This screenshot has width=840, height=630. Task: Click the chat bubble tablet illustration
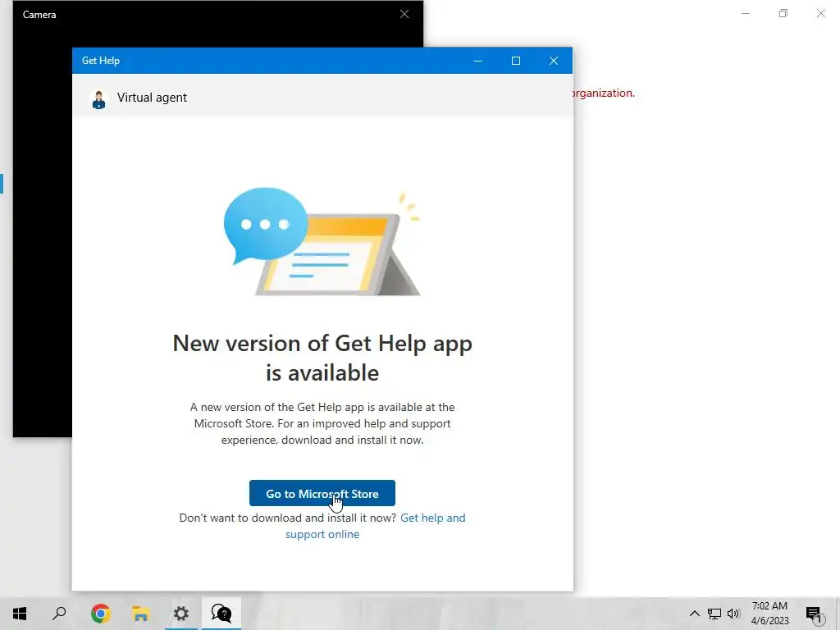point(322,242)
